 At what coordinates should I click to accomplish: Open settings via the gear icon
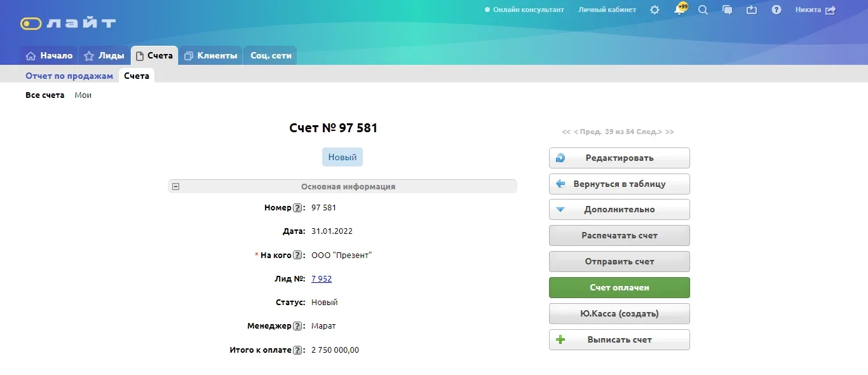654,10
